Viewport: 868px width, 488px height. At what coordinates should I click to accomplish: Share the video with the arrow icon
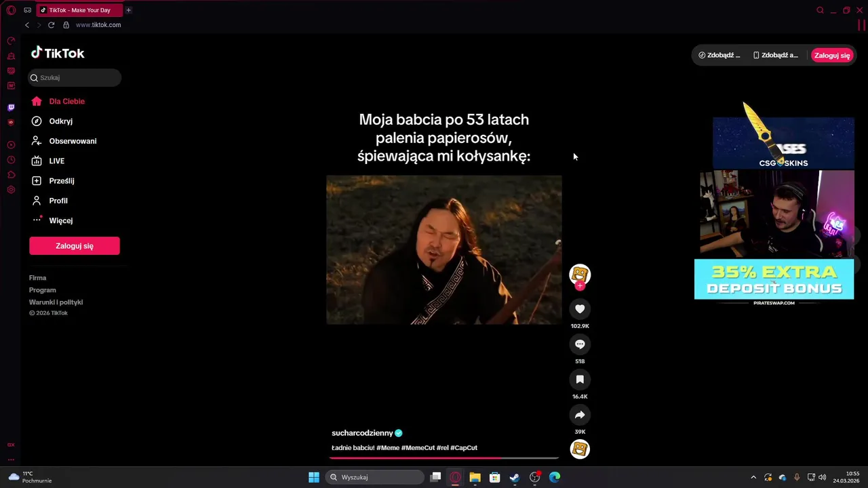click(x=580, y=415)
